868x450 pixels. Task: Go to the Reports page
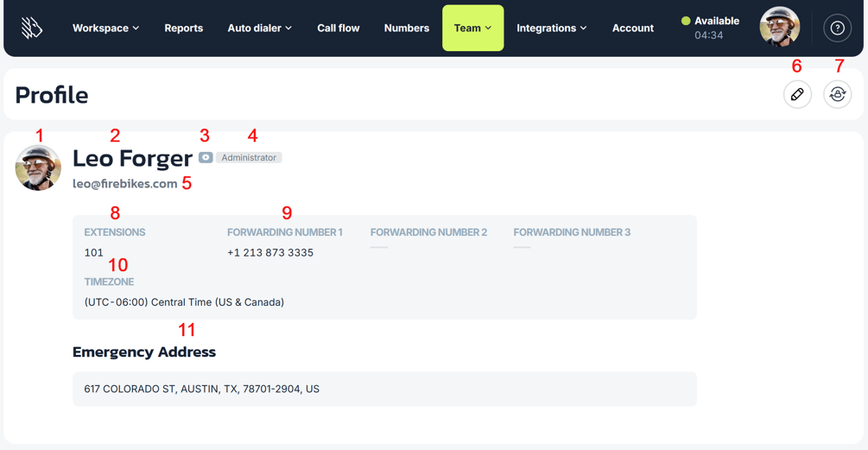pos(184,29)
